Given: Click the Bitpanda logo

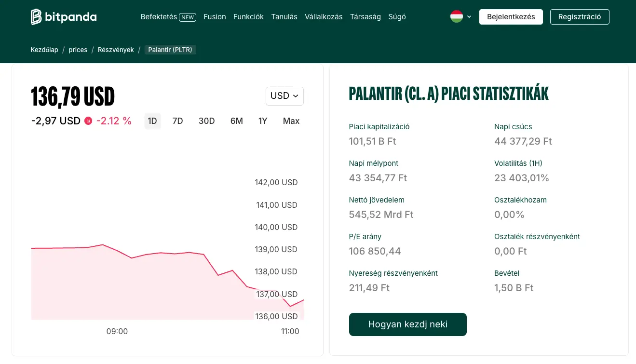Looking at the screenshot, I should coord(63,16).
